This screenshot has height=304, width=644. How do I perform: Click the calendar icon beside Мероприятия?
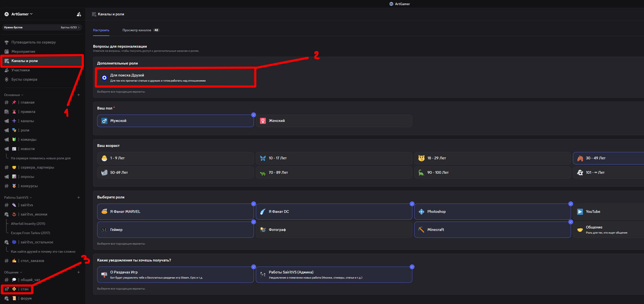[x=6, y=52]
